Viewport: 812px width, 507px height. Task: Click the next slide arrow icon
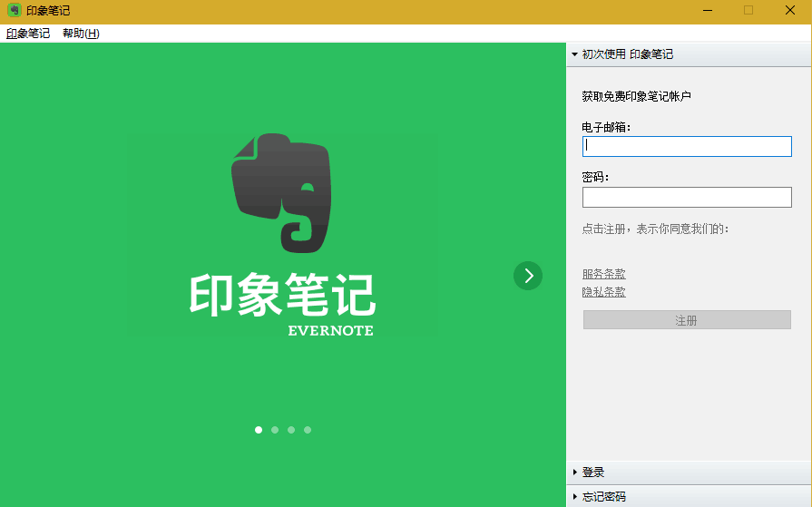point(528,276)
